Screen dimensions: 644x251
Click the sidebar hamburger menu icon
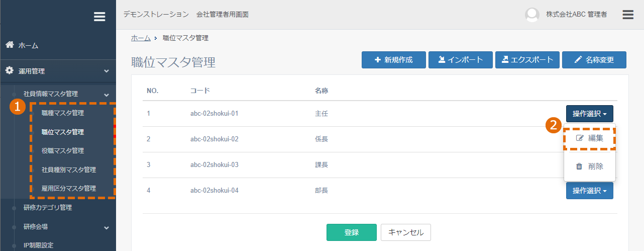click(99, 17)
